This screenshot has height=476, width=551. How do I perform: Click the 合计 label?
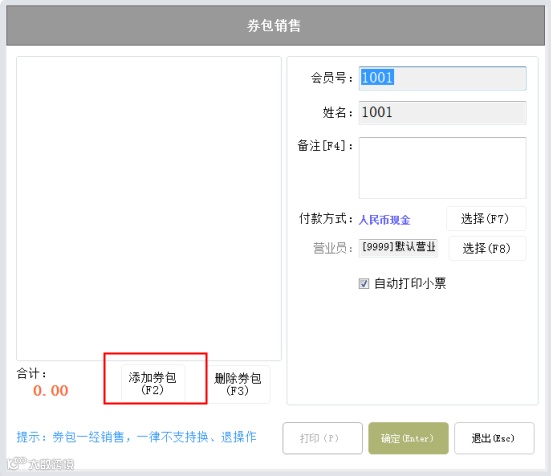(x=31, y=373)
